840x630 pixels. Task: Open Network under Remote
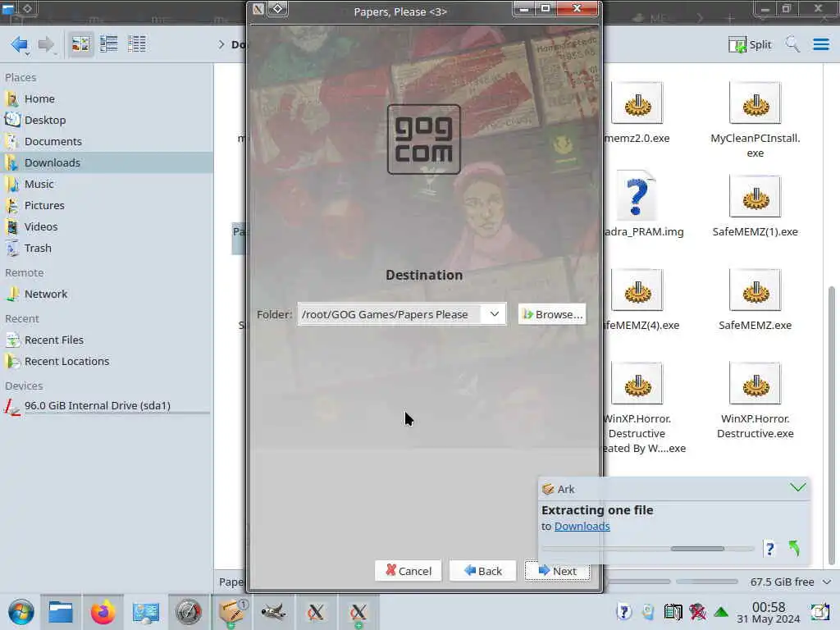107,294
